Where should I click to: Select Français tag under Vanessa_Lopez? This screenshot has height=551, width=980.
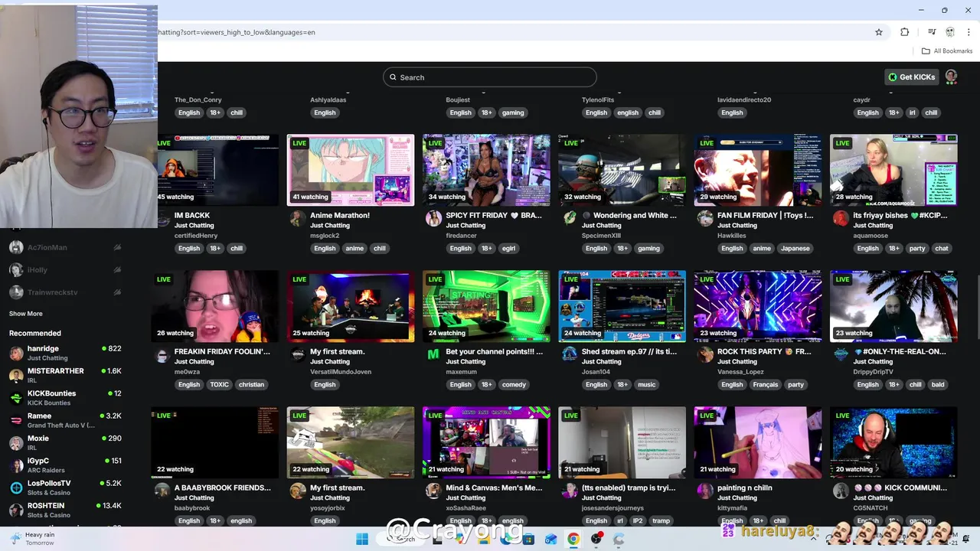coord(765,384)
